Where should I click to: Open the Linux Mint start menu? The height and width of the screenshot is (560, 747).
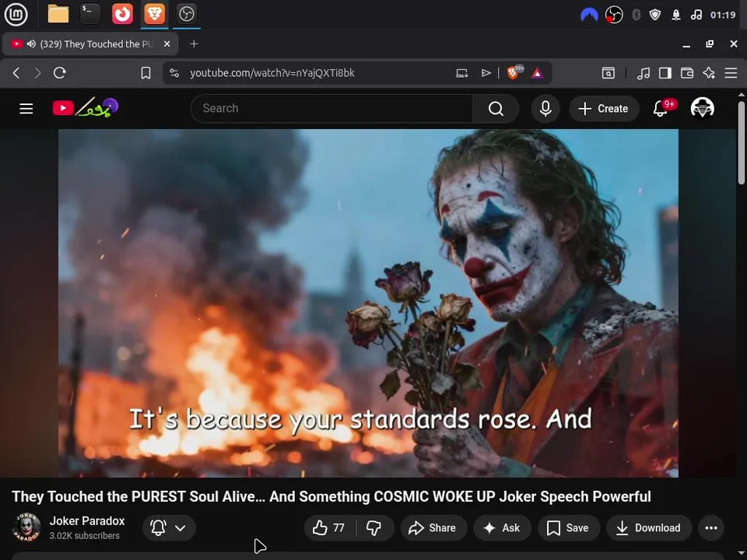(x=16, y=14)
